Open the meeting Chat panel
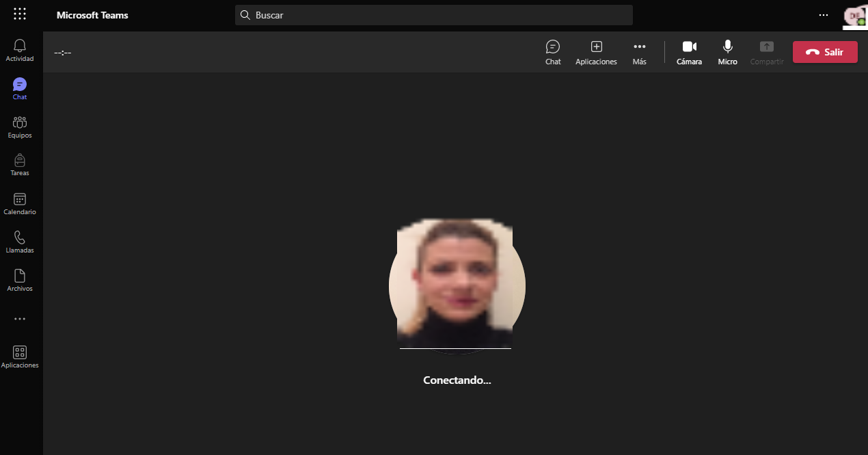 (x=553, y=53)
